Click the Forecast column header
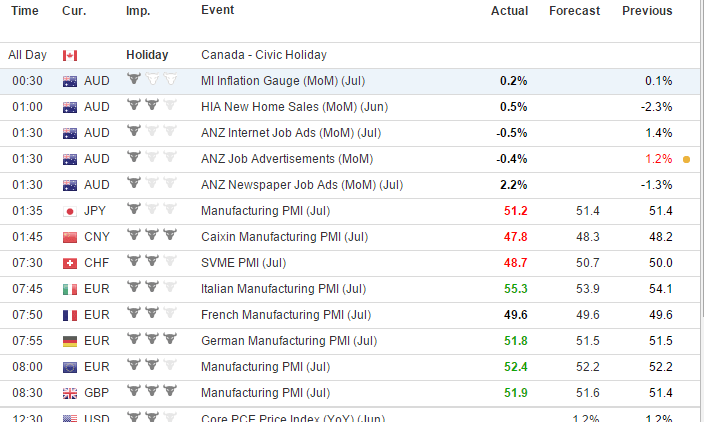Image resolution: width=704 pixels, height=422 pixels. [574, 11]
